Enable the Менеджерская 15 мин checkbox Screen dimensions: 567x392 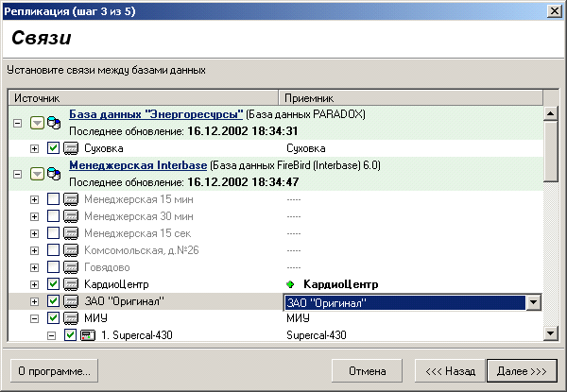coord(53,198)
